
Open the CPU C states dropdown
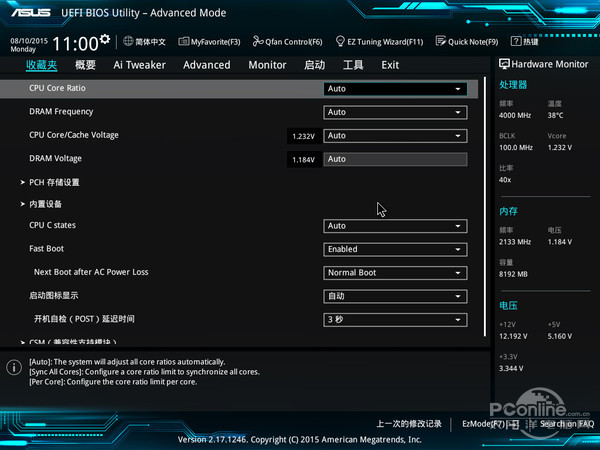click(x=395, y=226)
